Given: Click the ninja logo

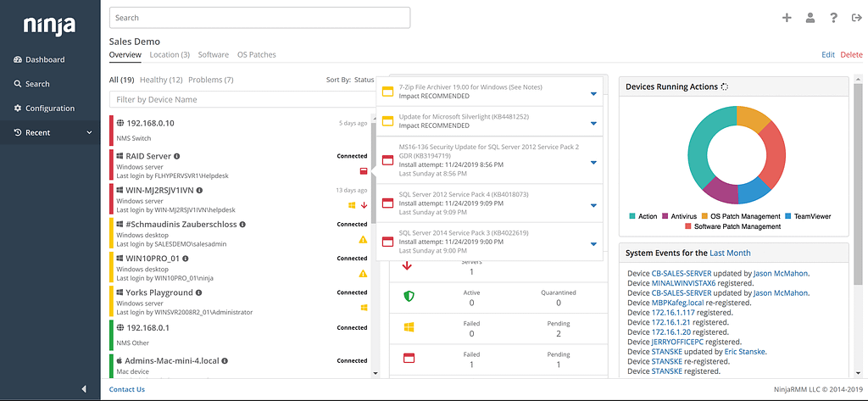Looking at the screenshot, I should [x=49, y=25].
